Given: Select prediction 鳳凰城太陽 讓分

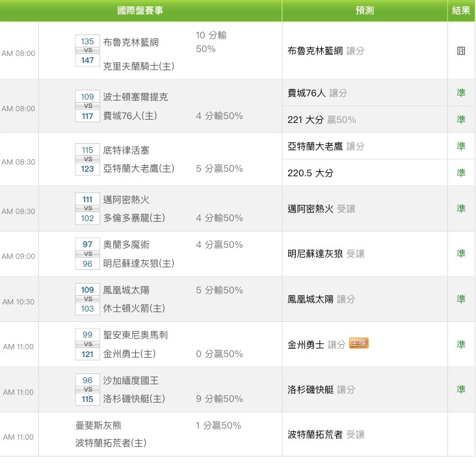Looking at the screenshot, I should tap(321, 299).
